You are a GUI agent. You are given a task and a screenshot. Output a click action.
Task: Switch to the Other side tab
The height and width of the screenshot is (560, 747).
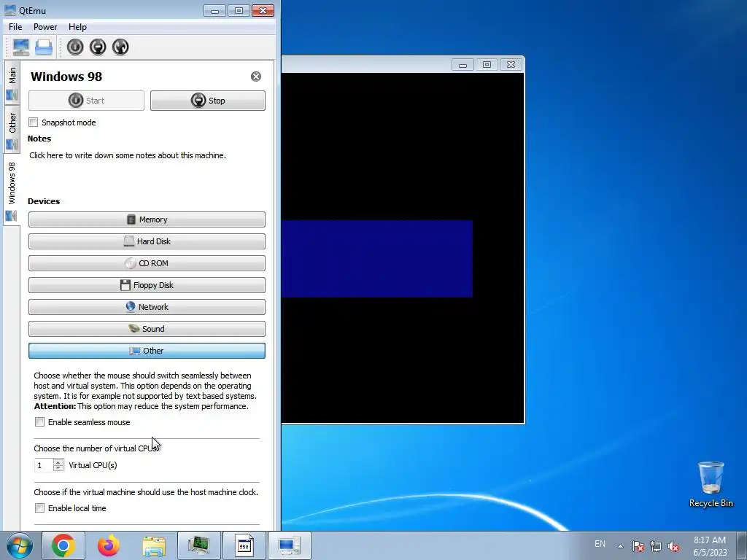12,130
